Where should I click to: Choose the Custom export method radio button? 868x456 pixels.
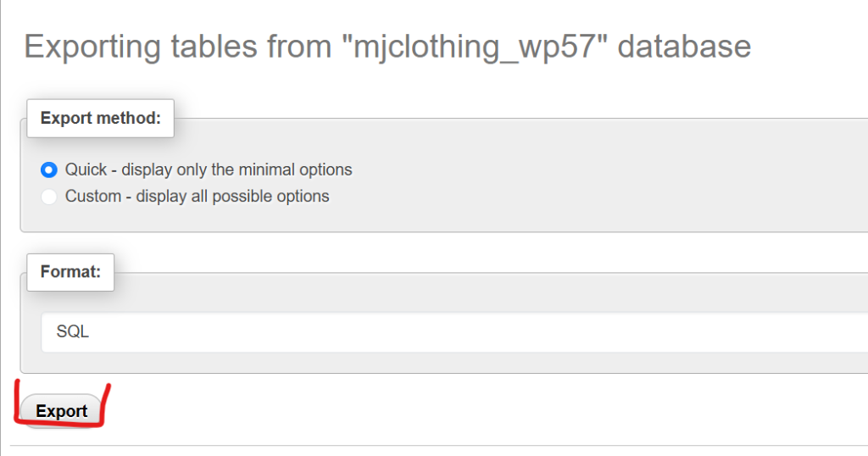[49, 197]
